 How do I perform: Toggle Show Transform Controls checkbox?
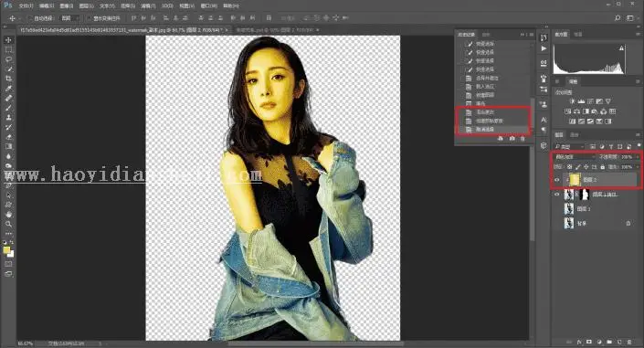(90, 18)
